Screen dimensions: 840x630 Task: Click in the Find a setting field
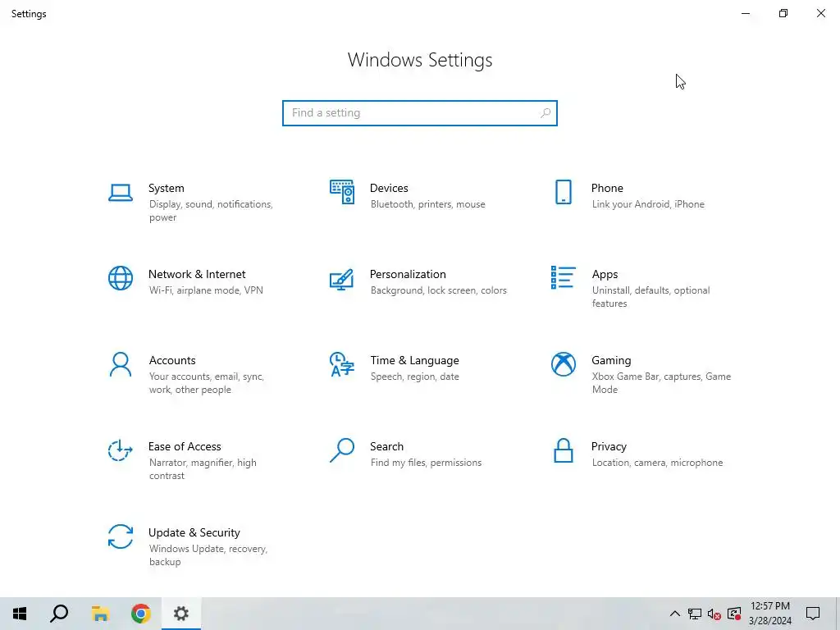pyautogui.click(x=420, y=113)
